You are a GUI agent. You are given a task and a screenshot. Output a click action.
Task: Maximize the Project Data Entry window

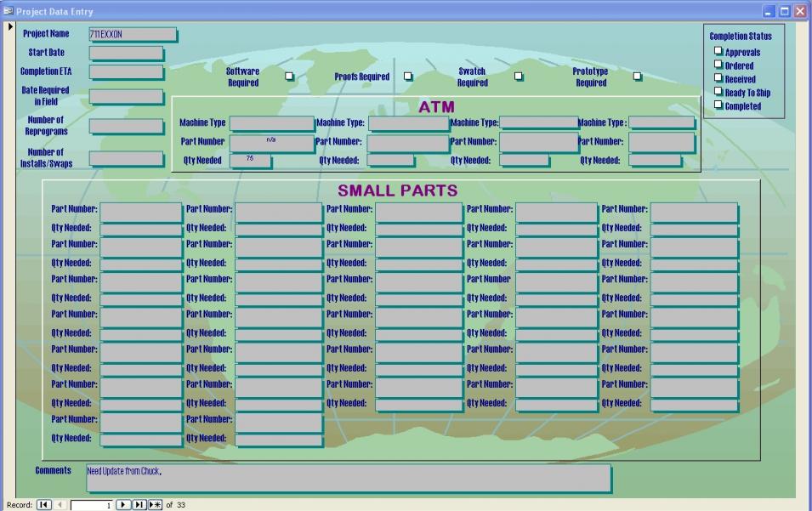[785, 11]
